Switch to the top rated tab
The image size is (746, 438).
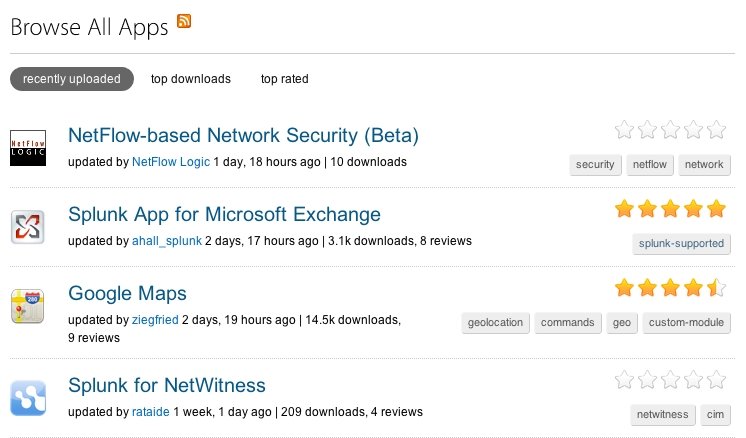tap(285, 79)
